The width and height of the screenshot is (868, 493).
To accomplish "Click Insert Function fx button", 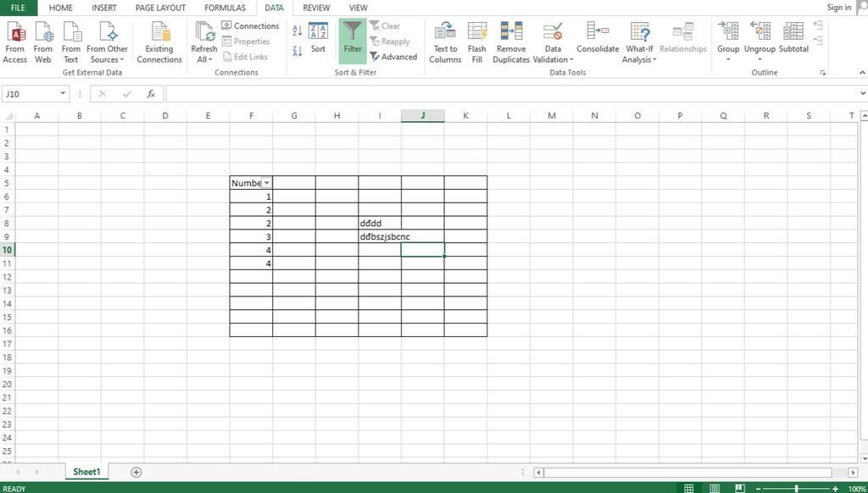I will pyautogui.click(x=151, y=94).
